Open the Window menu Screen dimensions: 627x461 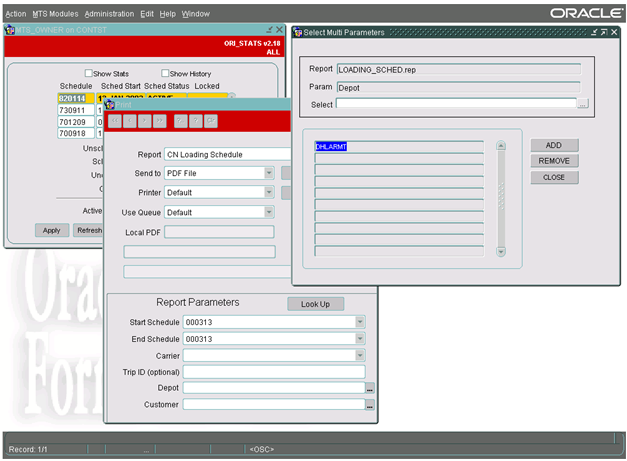tap(196, 14)
